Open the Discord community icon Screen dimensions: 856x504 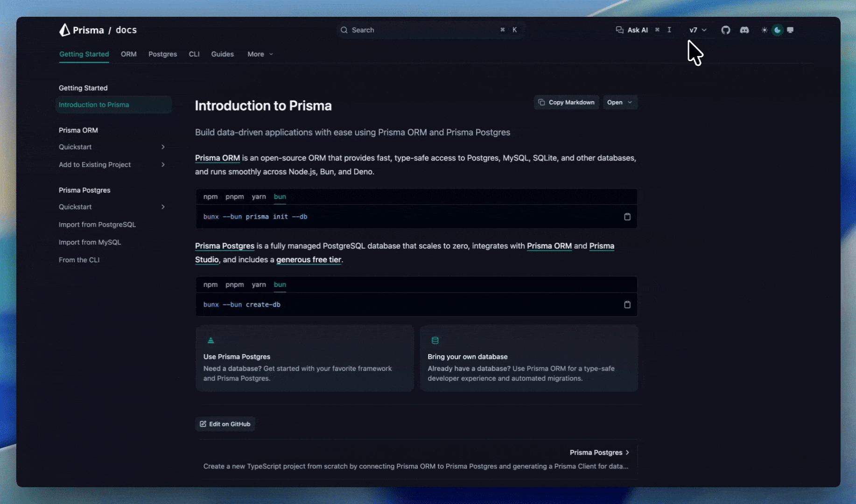744,30
